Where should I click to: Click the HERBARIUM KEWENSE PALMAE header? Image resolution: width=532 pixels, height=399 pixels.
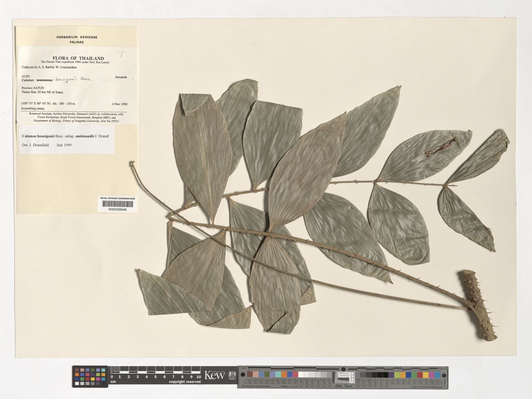coord(77,40)
